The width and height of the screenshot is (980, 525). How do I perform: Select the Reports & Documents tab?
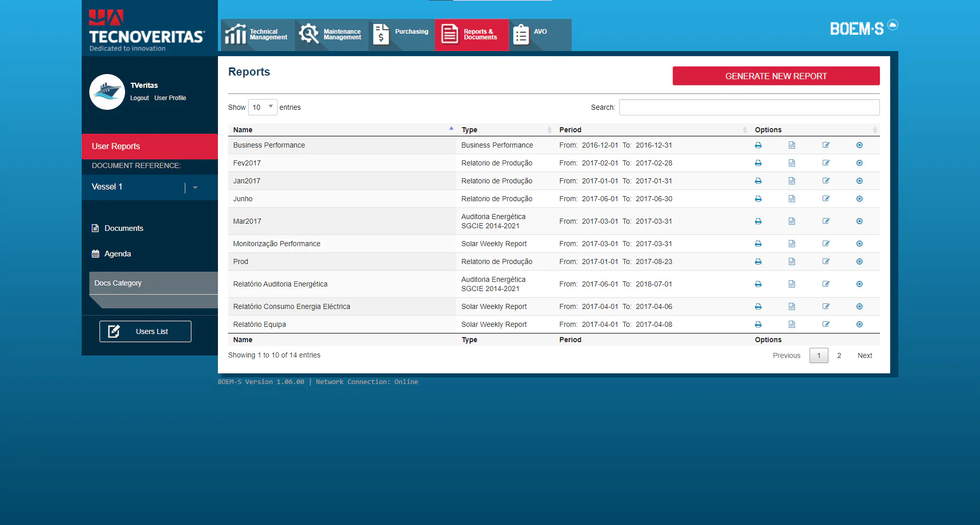coord(472,35)
